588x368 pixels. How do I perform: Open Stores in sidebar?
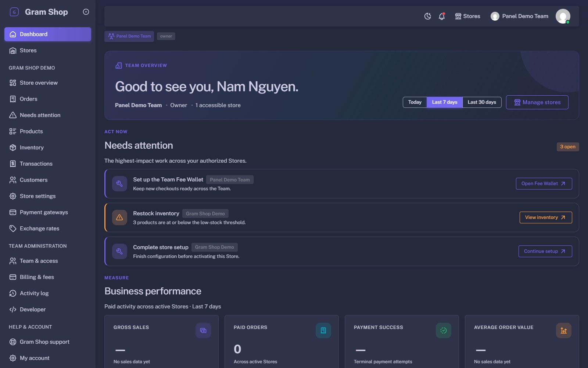(48, 50)
